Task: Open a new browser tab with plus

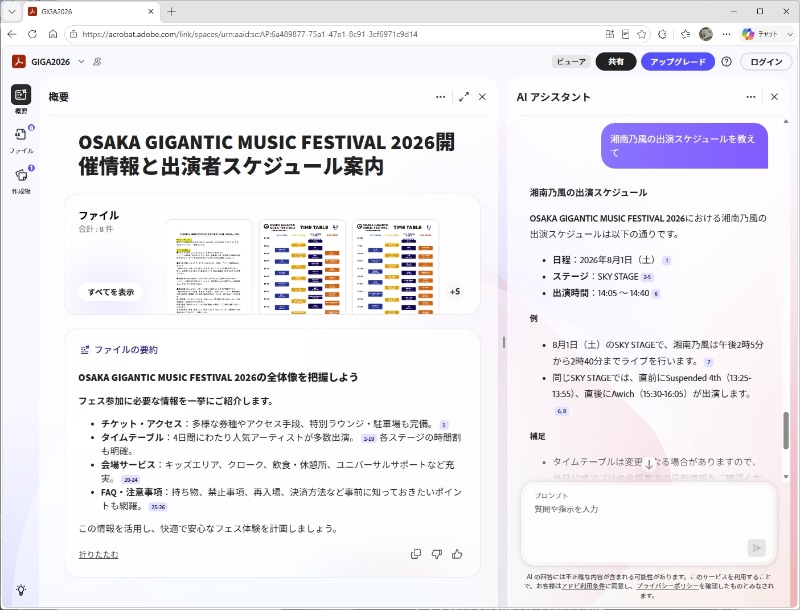Action: click(x=171, y=11)
